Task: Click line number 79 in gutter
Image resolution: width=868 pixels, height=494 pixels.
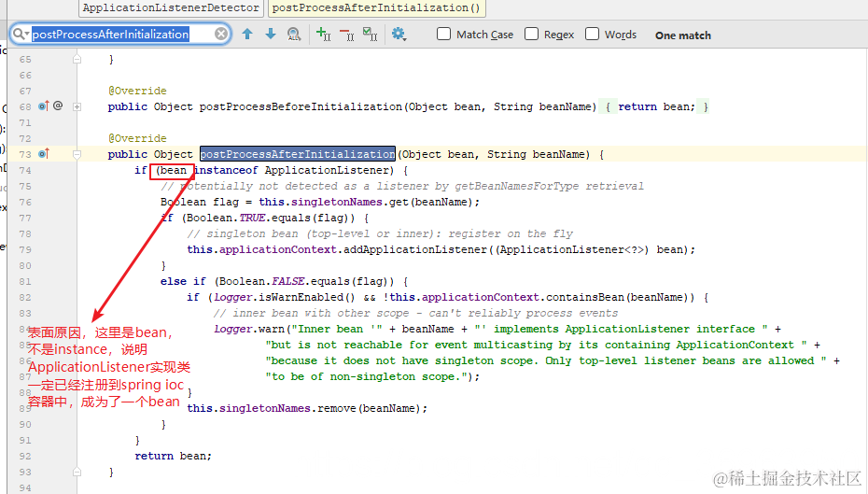Action: [25, 249]
